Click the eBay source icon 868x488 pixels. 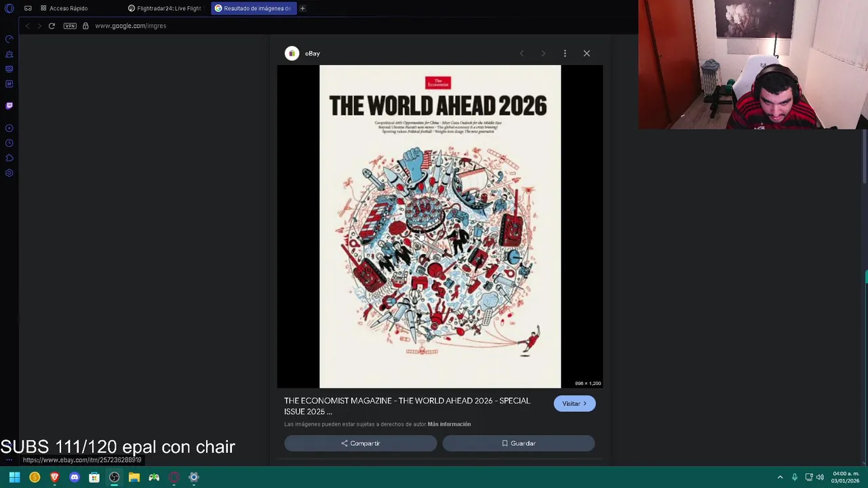click(x=292, y=54)
